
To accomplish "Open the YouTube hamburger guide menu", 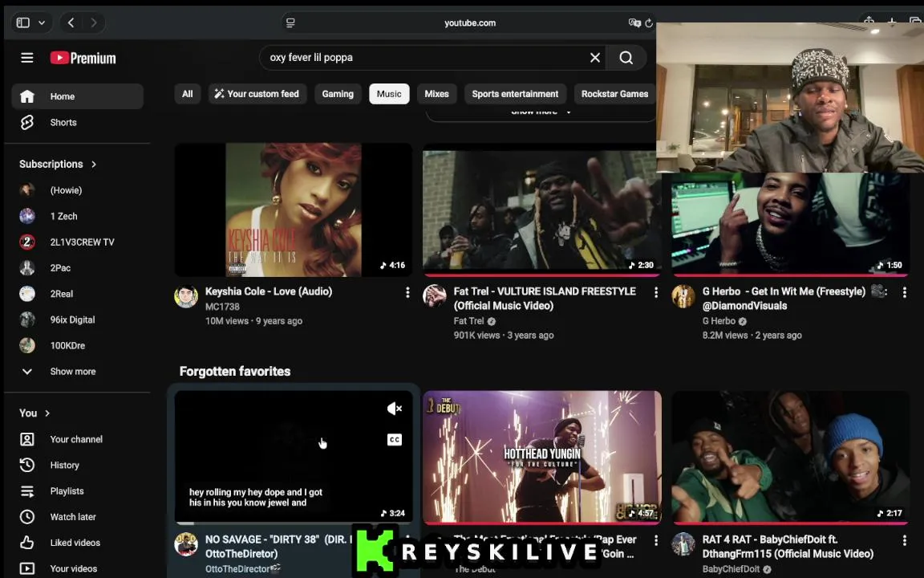I will tap(27, 58).
